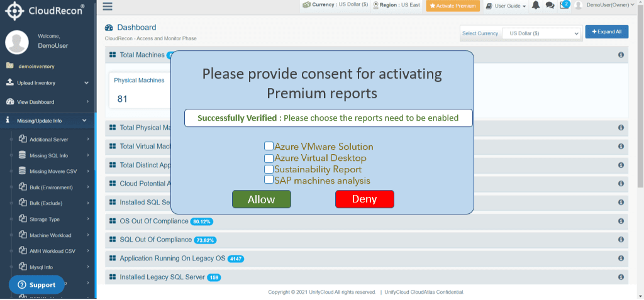Expand Installed Legacy SQL Server panel

[x=367, y=277]
